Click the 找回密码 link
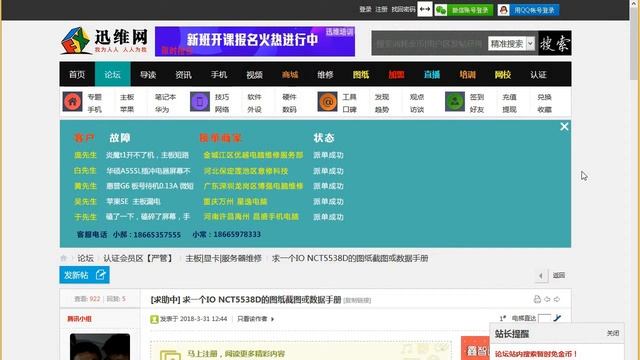The image size is (640, 360). [403, 9]
